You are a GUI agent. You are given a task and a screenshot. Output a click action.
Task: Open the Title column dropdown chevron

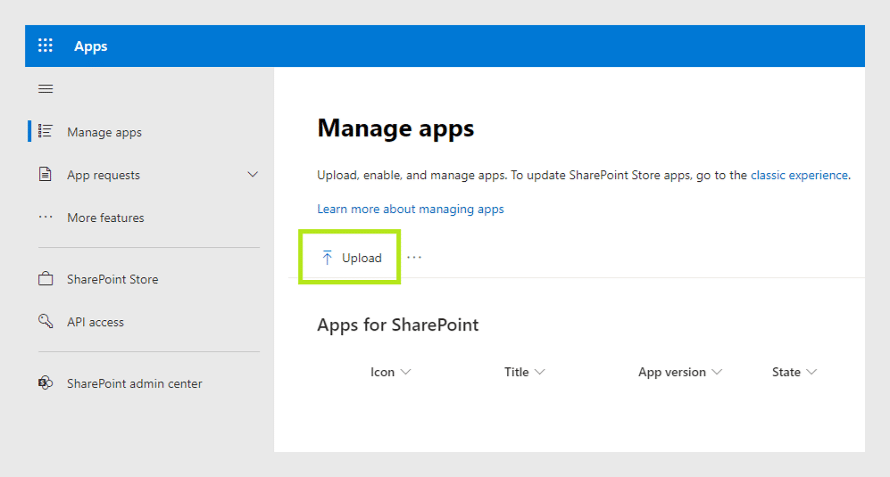[x=540, y=372]
